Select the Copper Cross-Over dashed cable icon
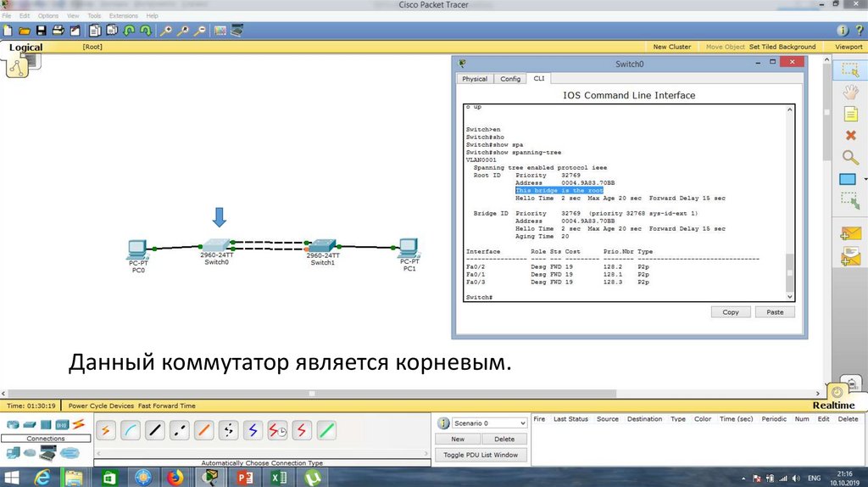The image size is (868, 487). click(180, 430)
